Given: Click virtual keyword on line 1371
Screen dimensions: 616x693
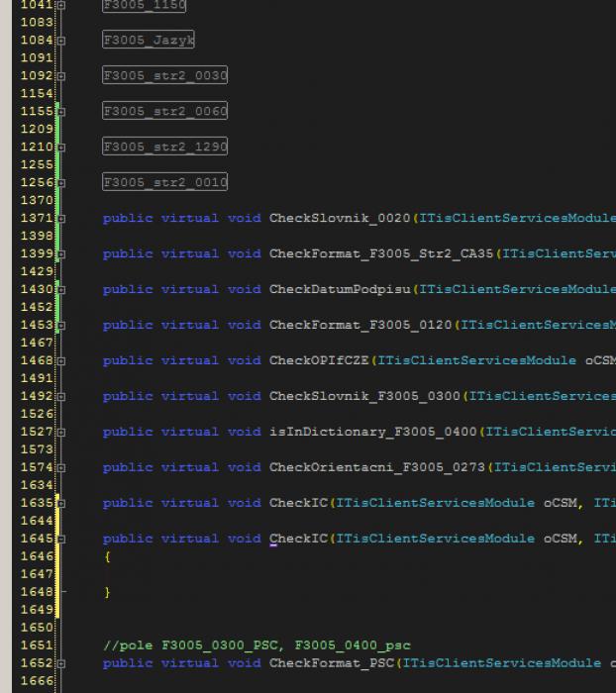Looking at the screenshot, I should (x=190, y=219).
